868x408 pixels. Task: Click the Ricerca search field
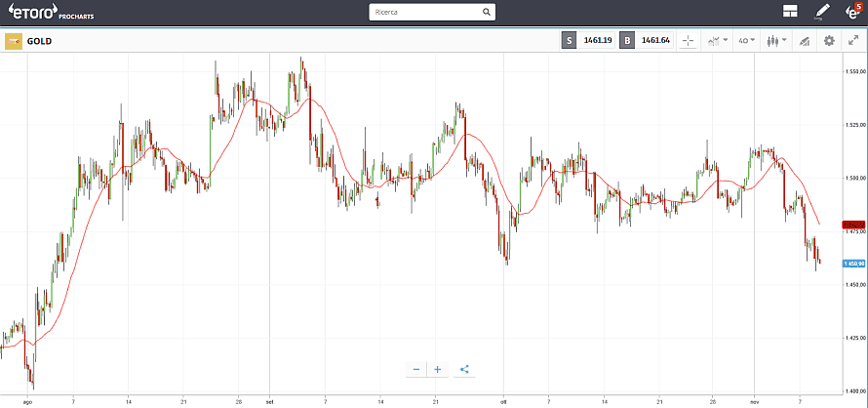click(423, 13)
